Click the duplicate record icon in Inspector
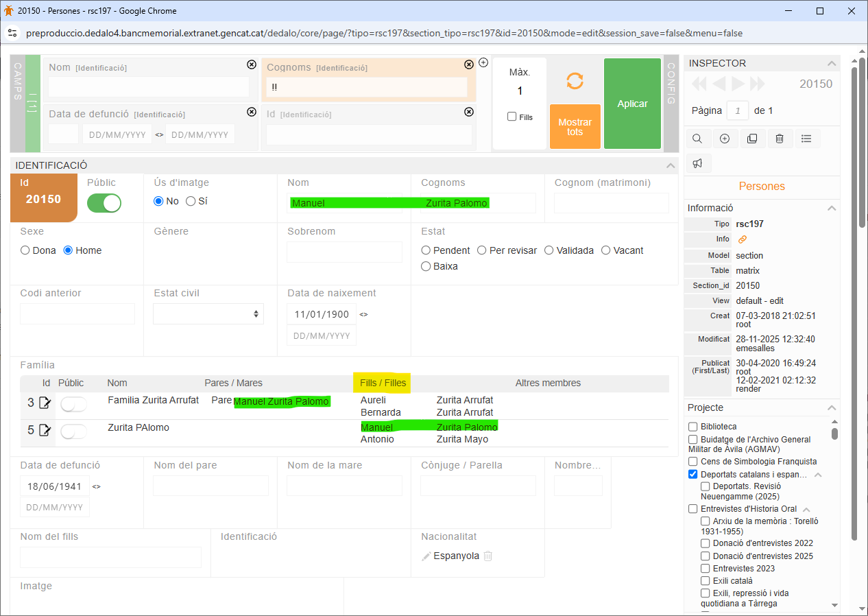The image size is (868, 616). [752, 139]
